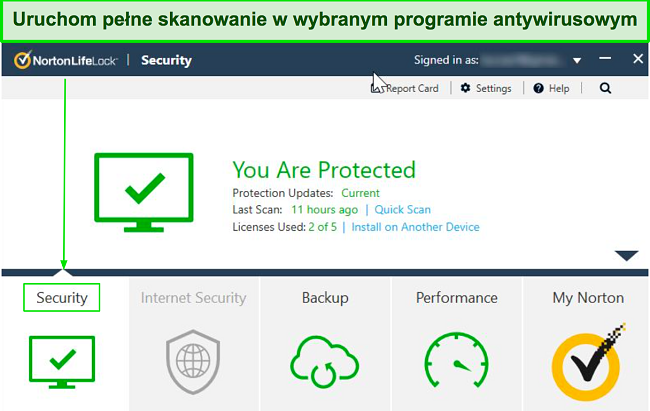Image resolution: width=650 pixels, height=411 pixels.
Task: Click the Quick Scan link
Action: coord(403,209)
